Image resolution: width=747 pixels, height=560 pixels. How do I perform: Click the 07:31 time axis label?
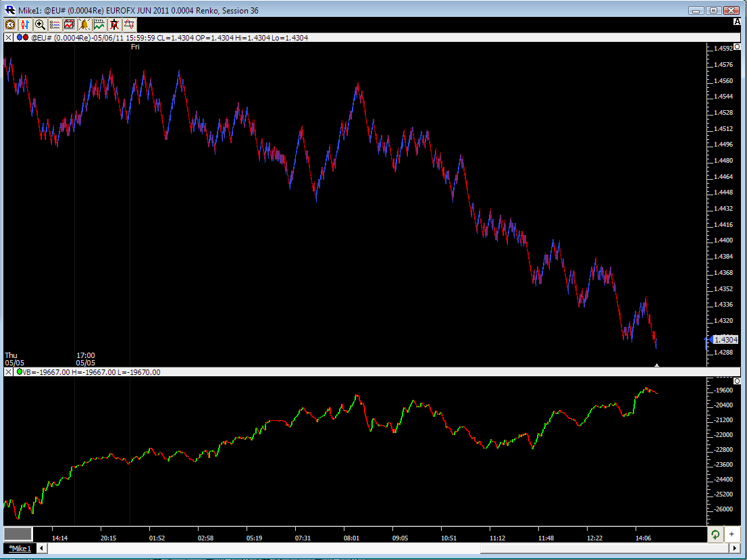click(303, 538)
